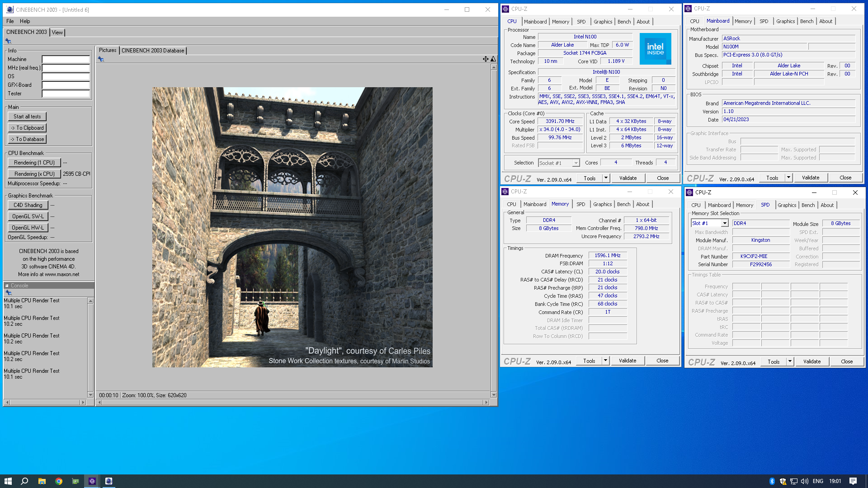The height and width of the screenshot is (488, 868).
Task: Open Windows Security tray icon with warning
Action: [783, 481]
